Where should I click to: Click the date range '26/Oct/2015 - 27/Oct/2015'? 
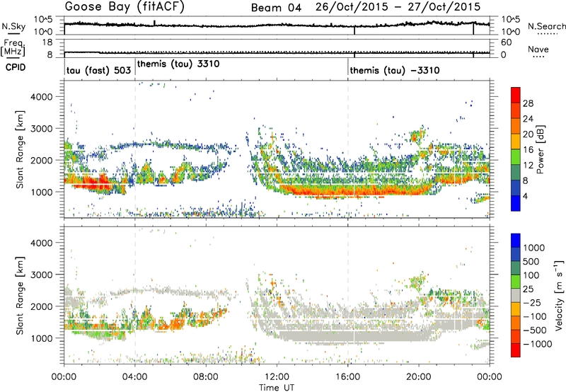pyautogui.click(x=398, y=7)
